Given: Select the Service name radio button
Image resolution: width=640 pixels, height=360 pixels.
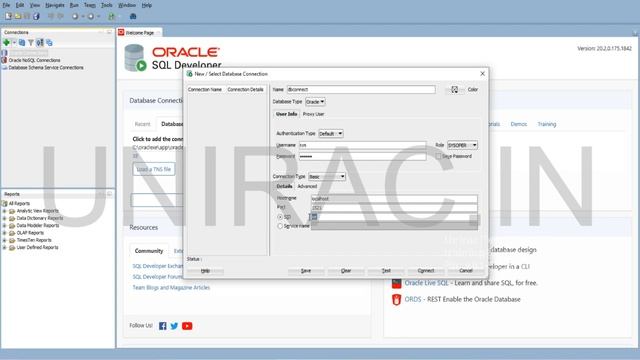Looking at the screenshot, I should coord(280,226).
